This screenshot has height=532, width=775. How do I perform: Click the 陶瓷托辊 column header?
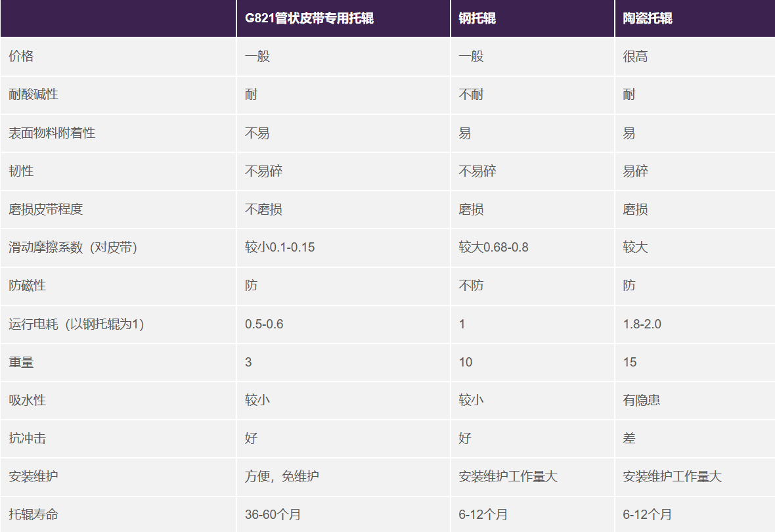pos(647,18)
